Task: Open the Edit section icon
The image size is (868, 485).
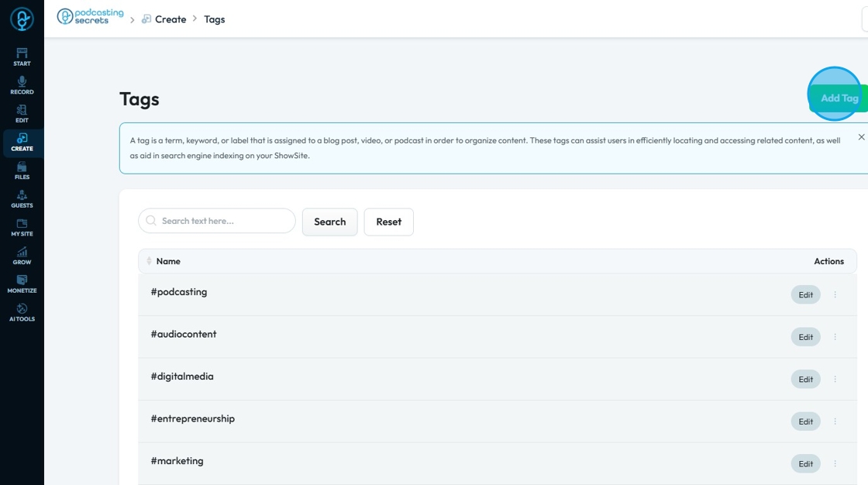Action: (x=22, y=113)
